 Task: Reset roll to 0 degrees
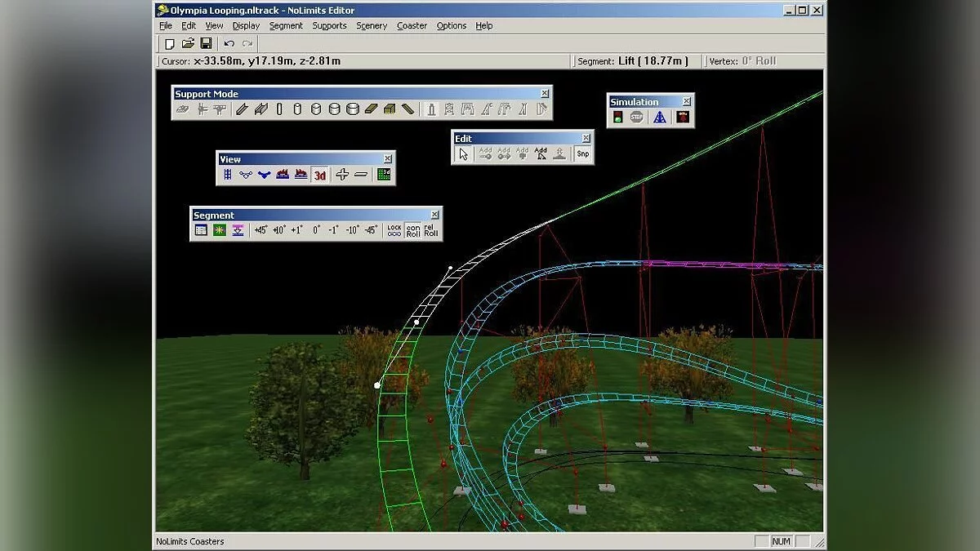point(316,230)
